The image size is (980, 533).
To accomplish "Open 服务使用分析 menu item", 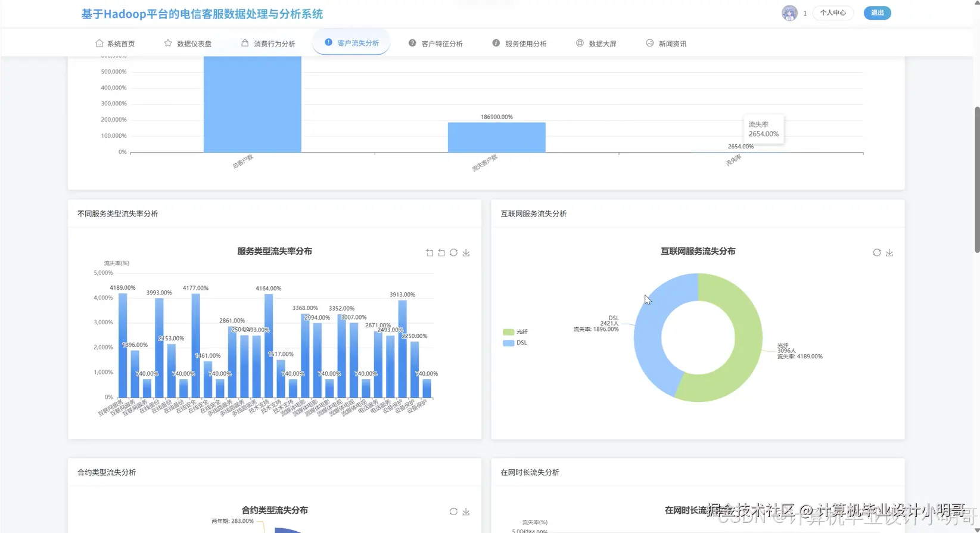I will point(519,44).
